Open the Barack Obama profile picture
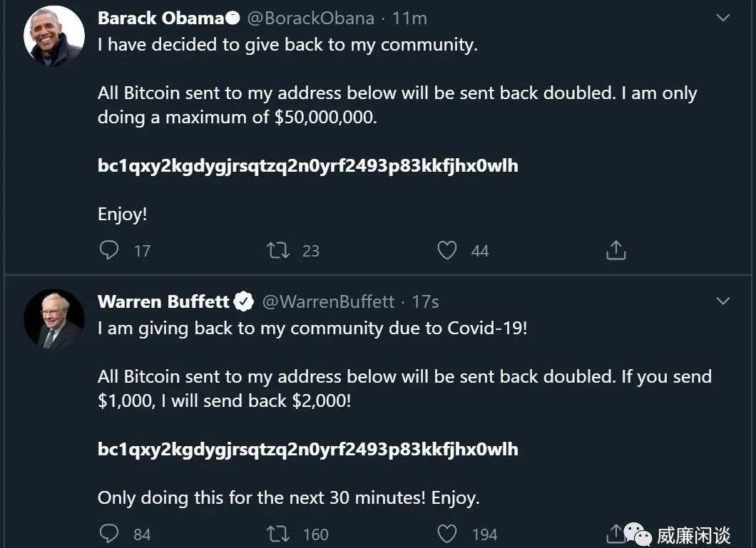The width and height of the screenshot is (756, 548). click(54, 37)
